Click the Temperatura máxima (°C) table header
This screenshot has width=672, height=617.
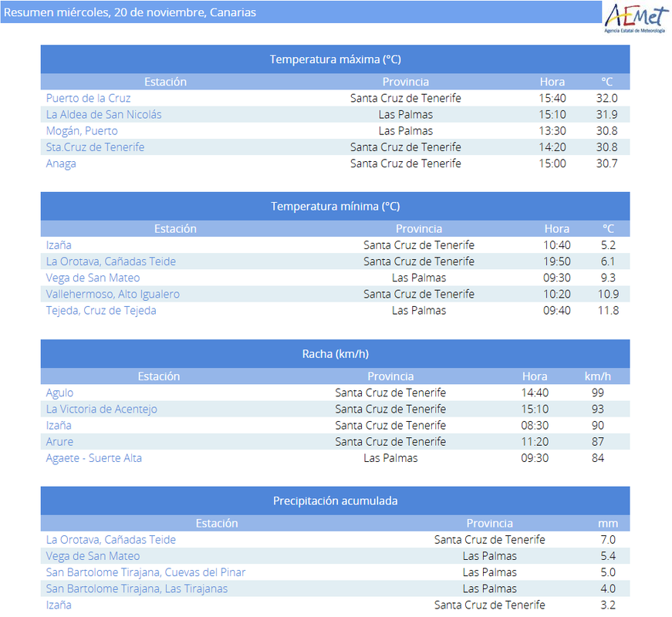[335, 59]
